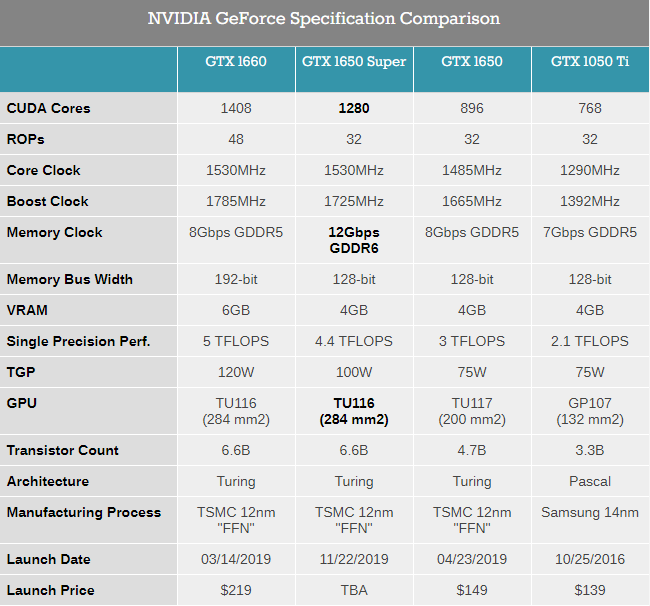650x606 pixels.
Task: Click the 768 CUDA cores value
Action: pyautogui.click(x=590, y=108)
